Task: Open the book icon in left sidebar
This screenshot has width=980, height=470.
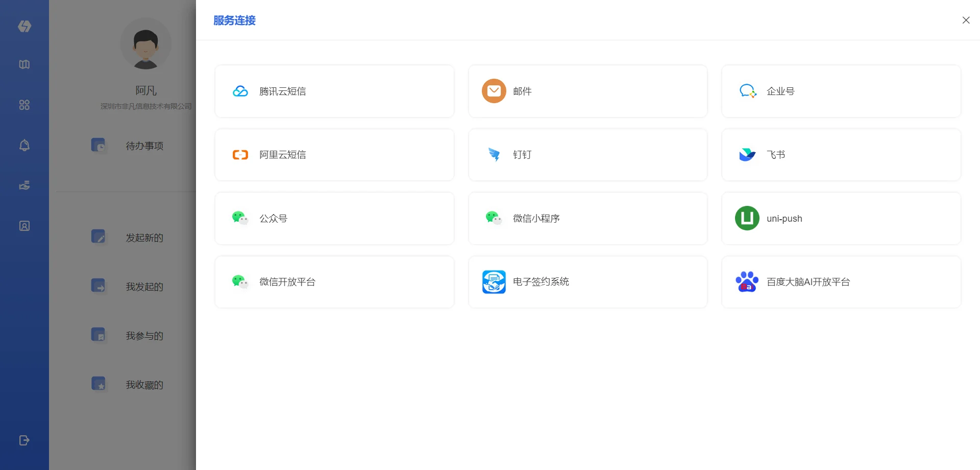Action: 24,64
